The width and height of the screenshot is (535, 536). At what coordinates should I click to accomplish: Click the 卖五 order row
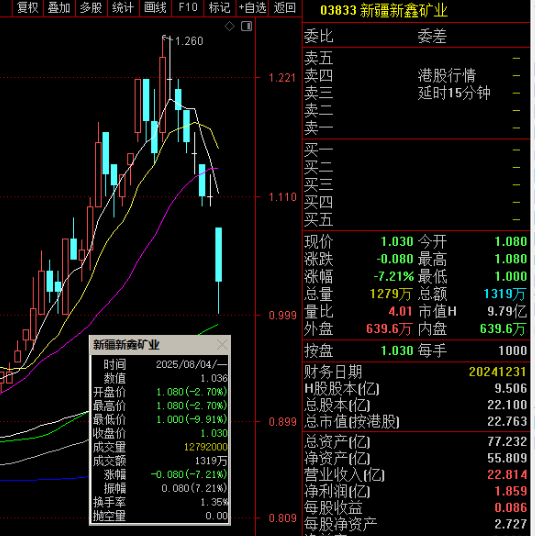pos(416,58)
